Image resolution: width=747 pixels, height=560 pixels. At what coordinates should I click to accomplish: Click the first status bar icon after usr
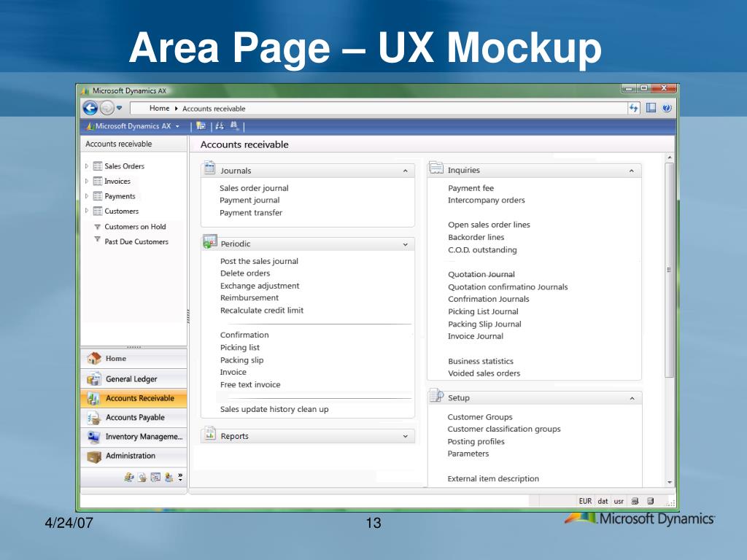click(x=635, y=501)
